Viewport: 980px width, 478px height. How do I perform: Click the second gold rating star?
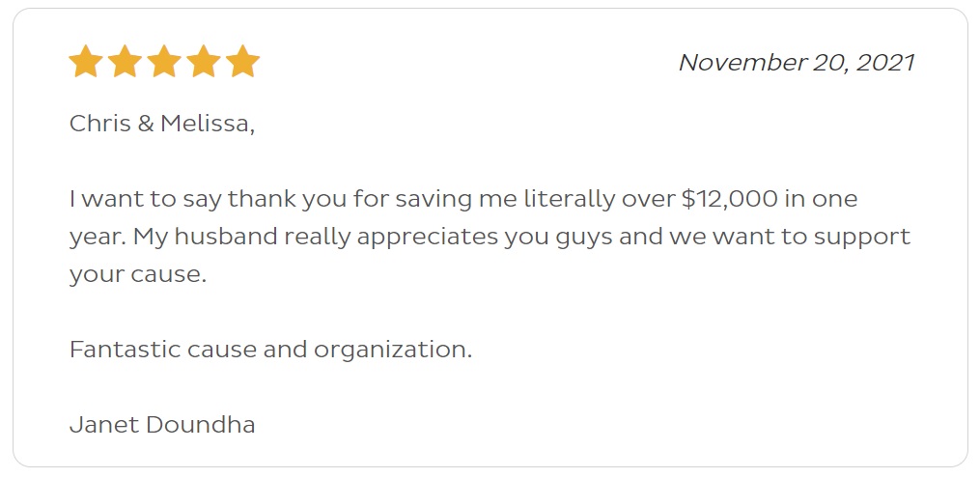(125, 61)
